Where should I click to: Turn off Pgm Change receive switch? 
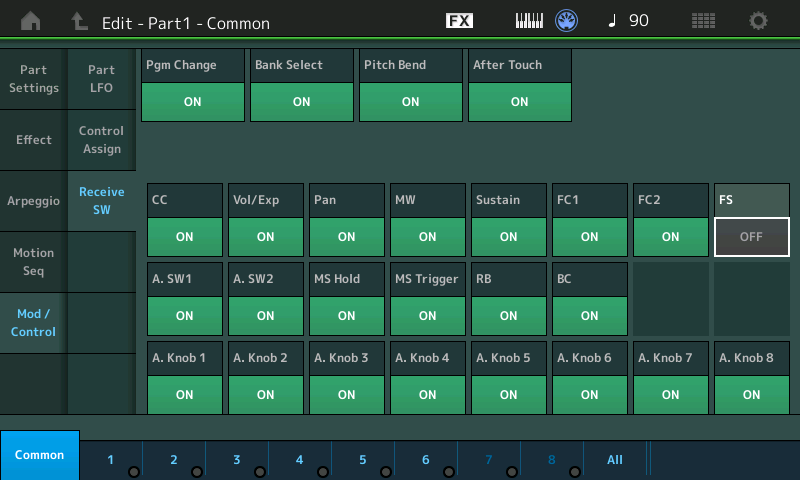coord(193,101)
